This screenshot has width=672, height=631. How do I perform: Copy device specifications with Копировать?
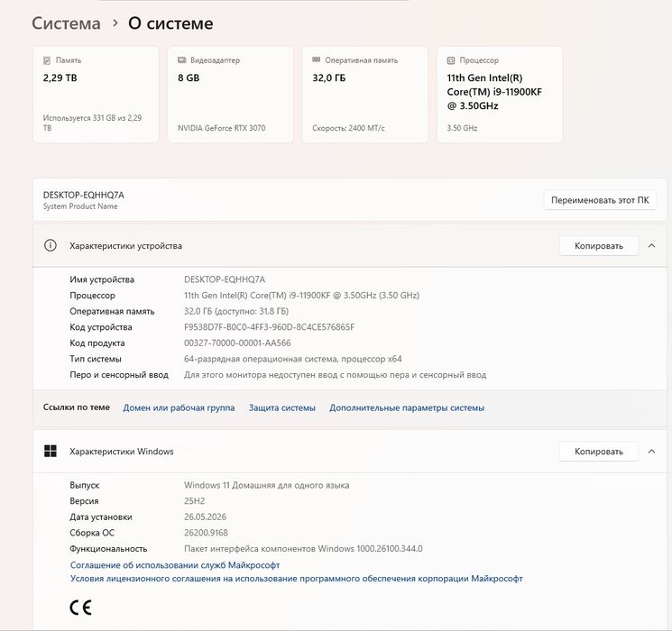pyautogui.click(x=599, y=246)
